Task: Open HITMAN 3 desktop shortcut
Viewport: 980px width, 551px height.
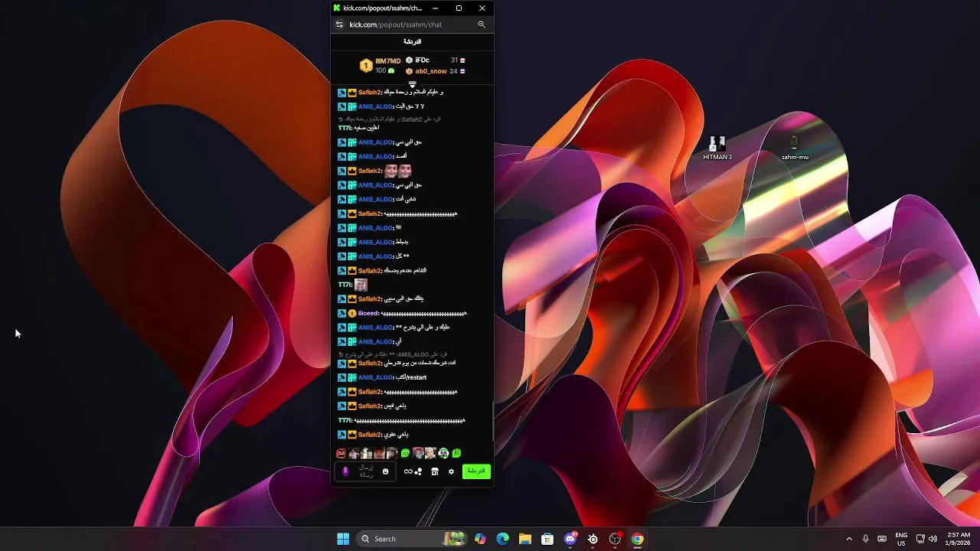Action: coord(717,148)
